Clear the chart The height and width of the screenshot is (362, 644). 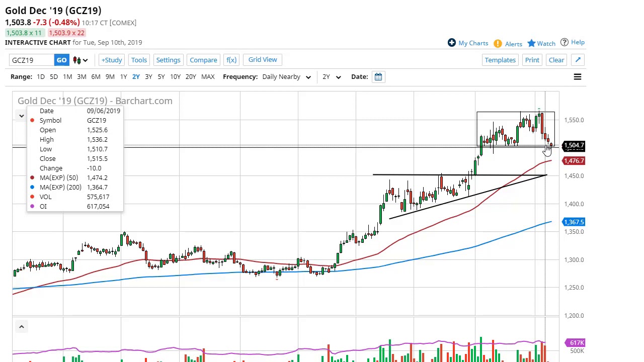click(x=556, y=60)
